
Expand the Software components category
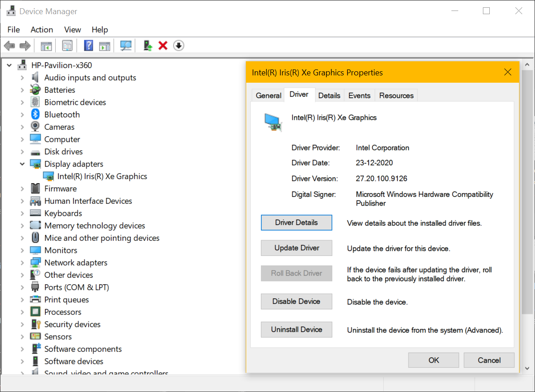pyautogui.click(x=22, y=349)
